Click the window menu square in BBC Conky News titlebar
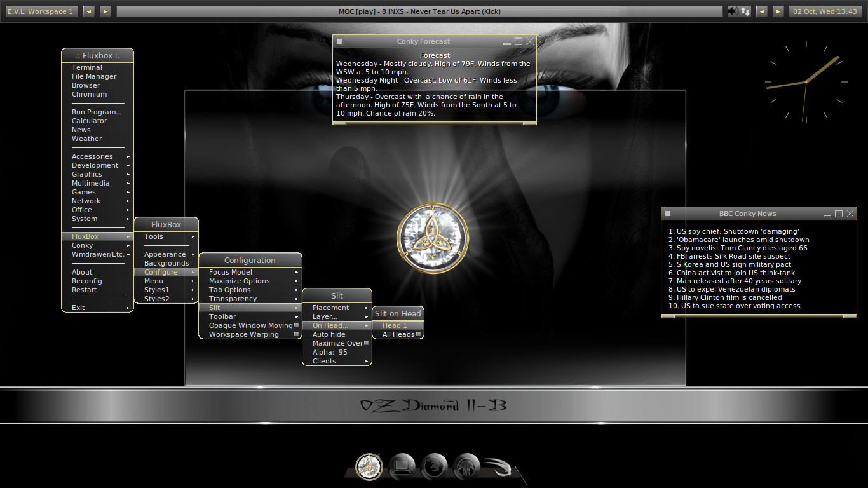 668,213
